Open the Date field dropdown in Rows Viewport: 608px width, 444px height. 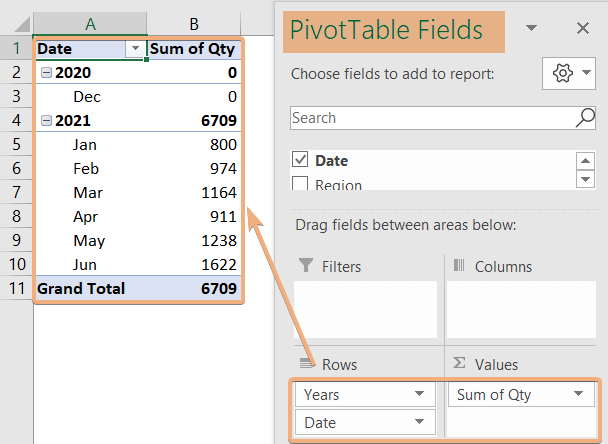tap(419, 422)
